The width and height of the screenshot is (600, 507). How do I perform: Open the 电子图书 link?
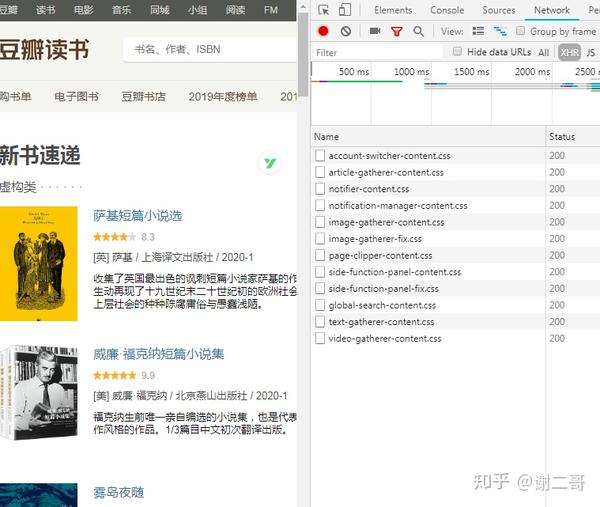point(77,96)
